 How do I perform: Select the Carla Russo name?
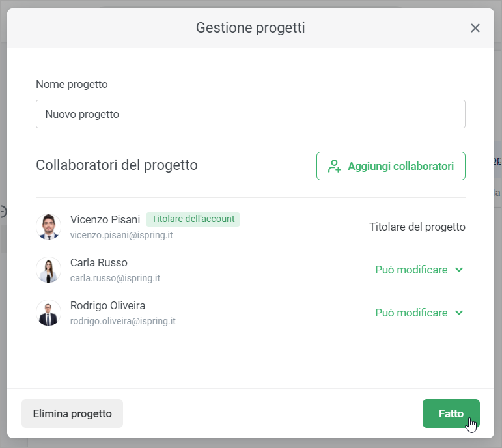pos(99,262)
